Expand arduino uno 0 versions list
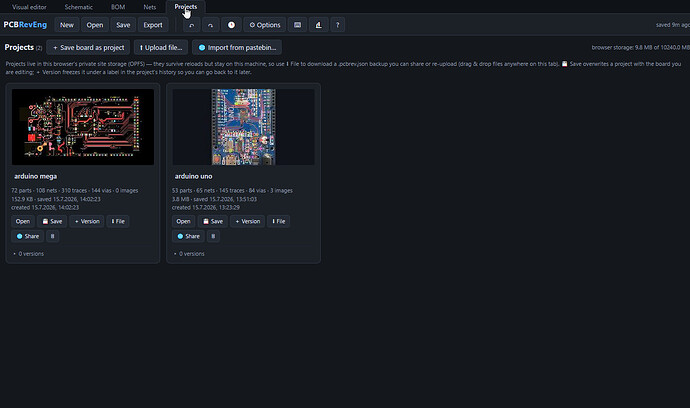 tap(189, 254)
